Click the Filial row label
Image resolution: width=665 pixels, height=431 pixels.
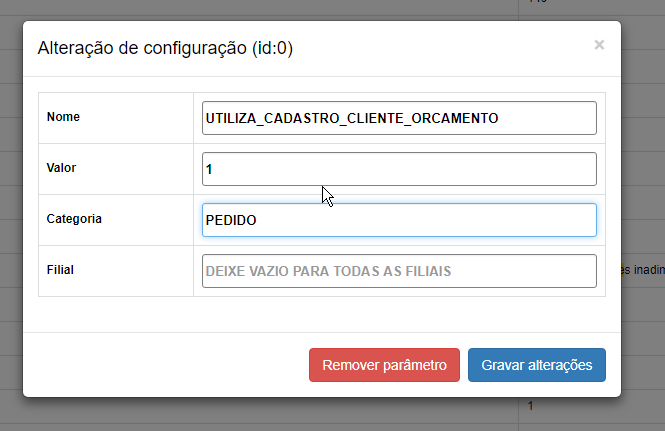pos(60,269)
